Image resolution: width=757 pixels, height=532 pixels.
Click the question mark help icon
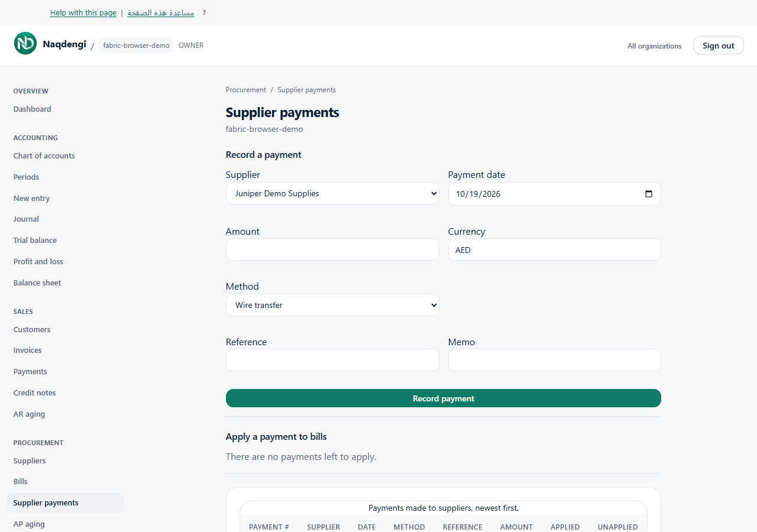(x=204, y=12)
